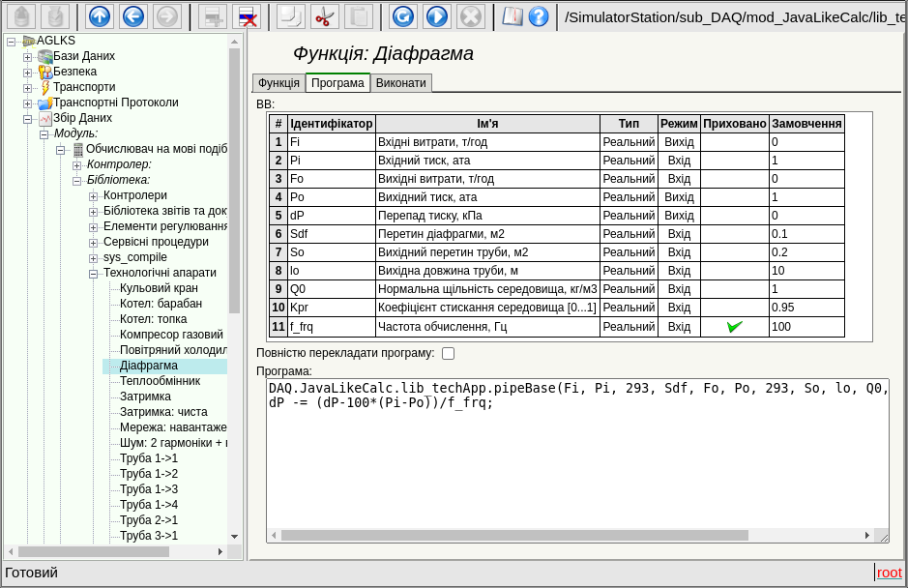Image resolution: width=908 pixels, height=588 pixels.
Task: Click the refresh page icon
Action: coord(403,16)
